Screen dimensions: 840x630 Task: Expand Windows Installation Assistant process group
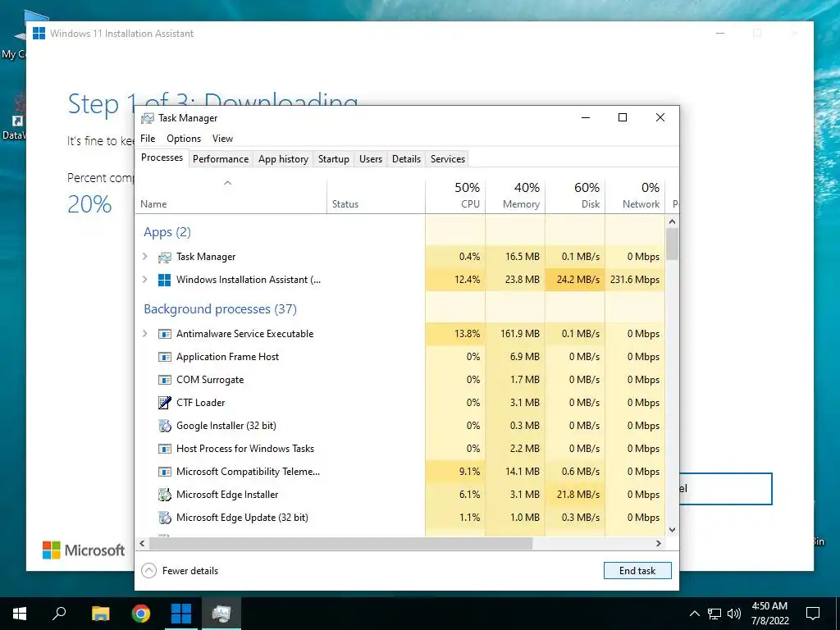click(144, 280)
